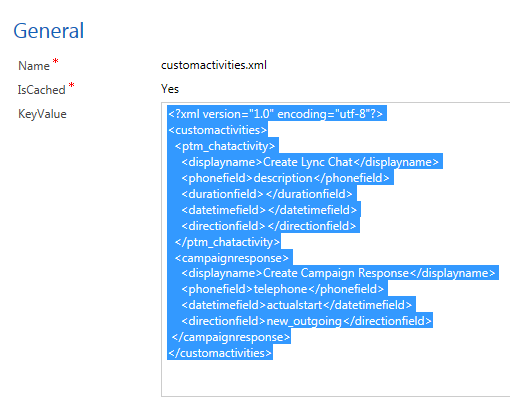Click the closing campaignresponse tag line
This screenshot has height=397, width=510.
(231, 337)
